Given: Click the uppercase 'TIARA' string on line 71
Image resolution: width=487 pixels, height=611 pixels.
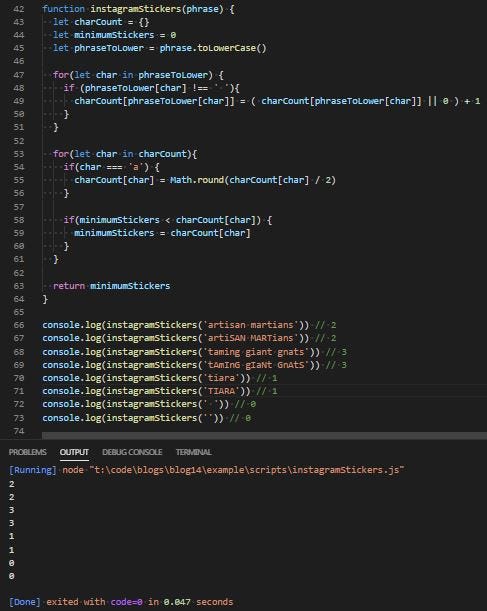Looking at the screenshot, I should [221, 391].
